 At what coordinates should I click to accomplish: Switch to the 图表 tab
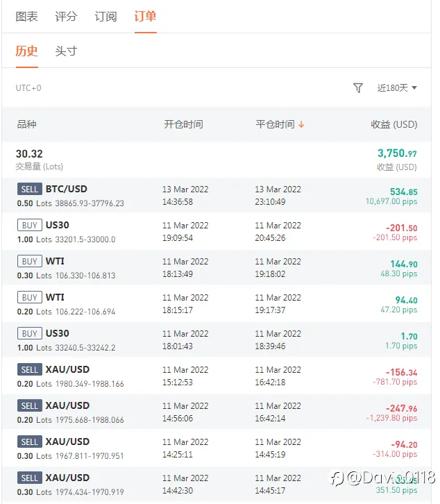pos(26,17)
